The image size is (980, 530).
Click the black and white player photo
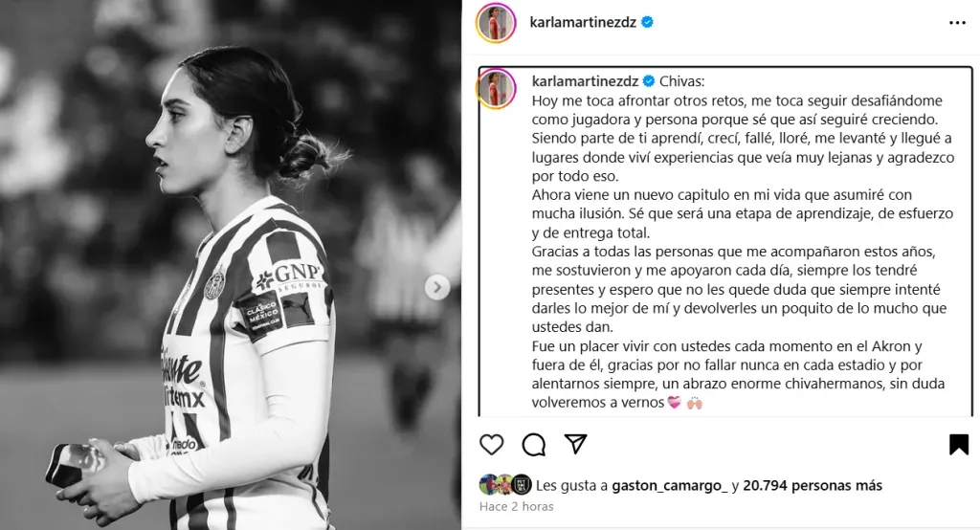pyautogui.click(x=231, y=265)
